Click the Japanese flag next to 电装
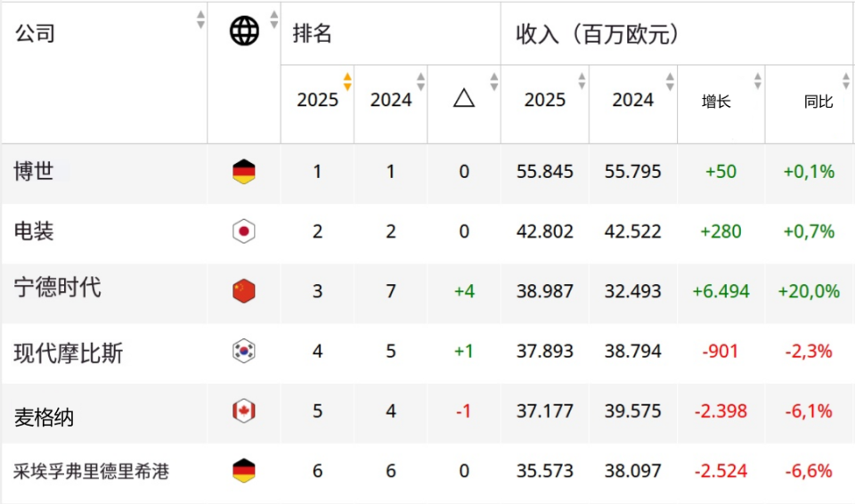Viewport: 855px width, 504px height. click(244, 232)
